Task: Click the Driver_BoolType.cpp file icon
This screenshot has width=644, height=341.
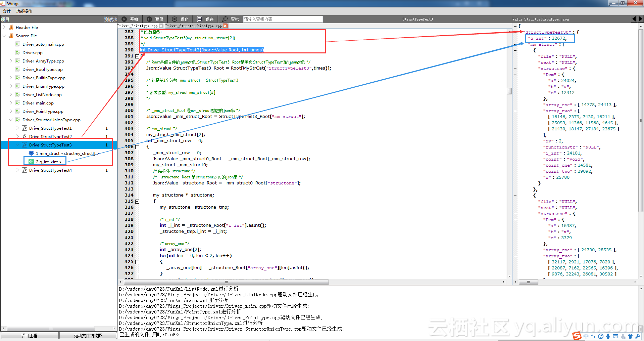Action: point(18,69)
